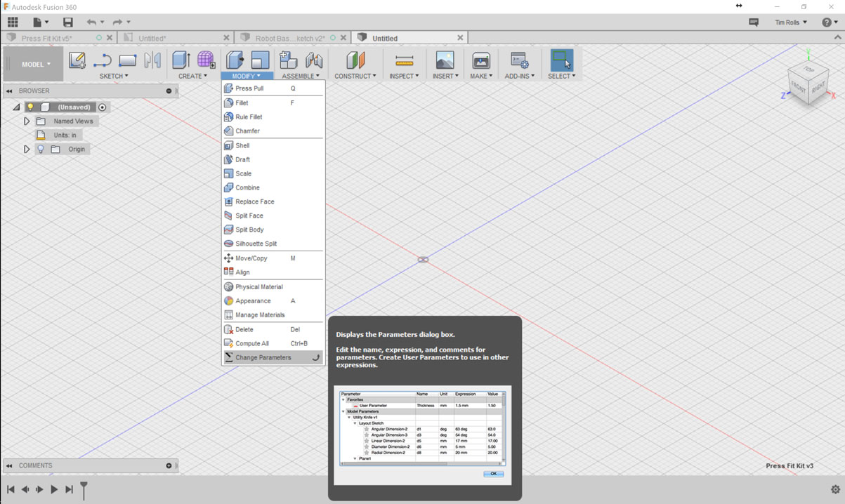Jump to timeline end button

(x=69, y=489)
